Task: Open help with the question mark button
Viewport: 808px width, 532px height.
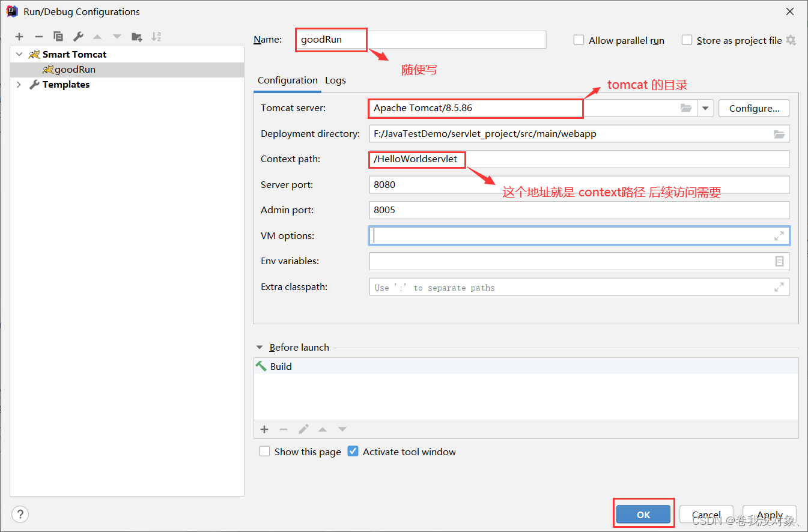Action: [20, 514]
